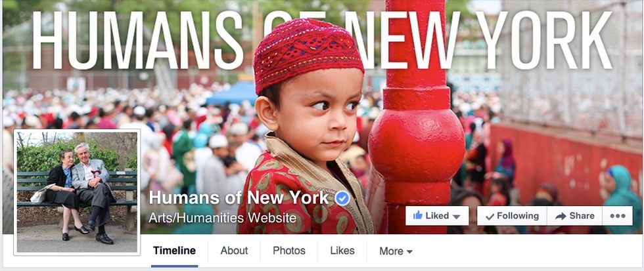Image resolution: width=644 pixels, height=271 pixels.
Task: Open the profile picture of couple on bench
Action: (x=78, y=192)
